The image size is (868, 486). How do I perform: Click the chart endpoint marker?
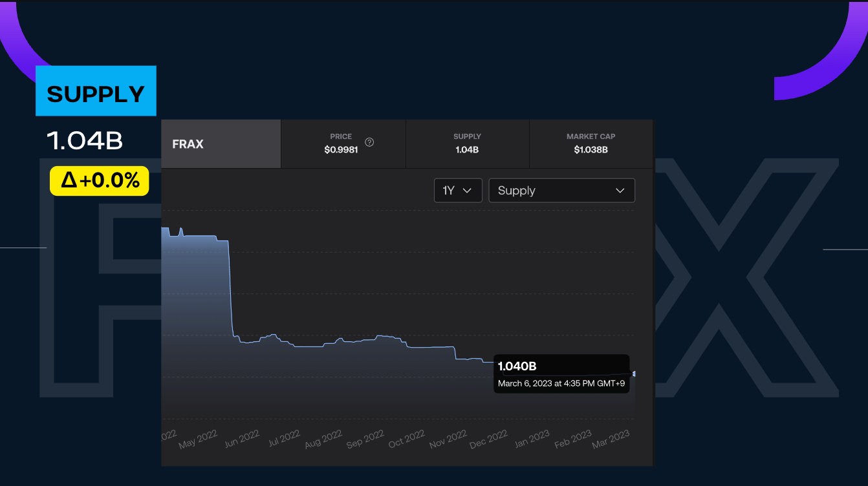pyautogui.click(x=634, y=374)
